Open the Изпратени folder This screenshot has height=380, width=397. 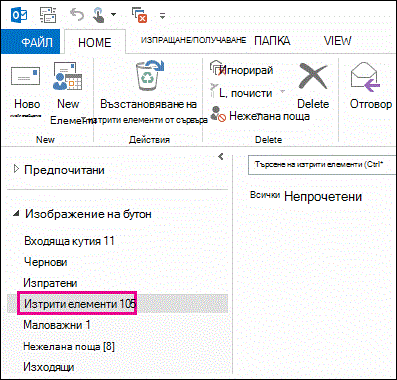point(50,283)
